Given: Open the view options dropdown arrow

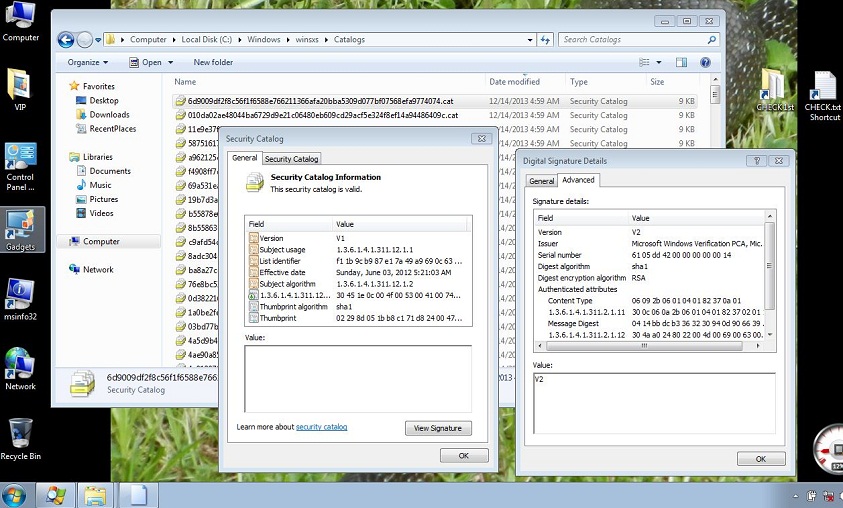Looking at the screenshot, I should 659,62.
